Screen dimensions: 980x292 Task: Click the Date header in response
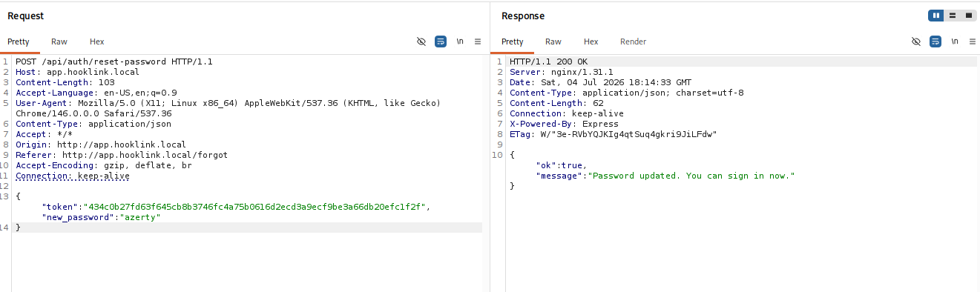tap(600, 82)
